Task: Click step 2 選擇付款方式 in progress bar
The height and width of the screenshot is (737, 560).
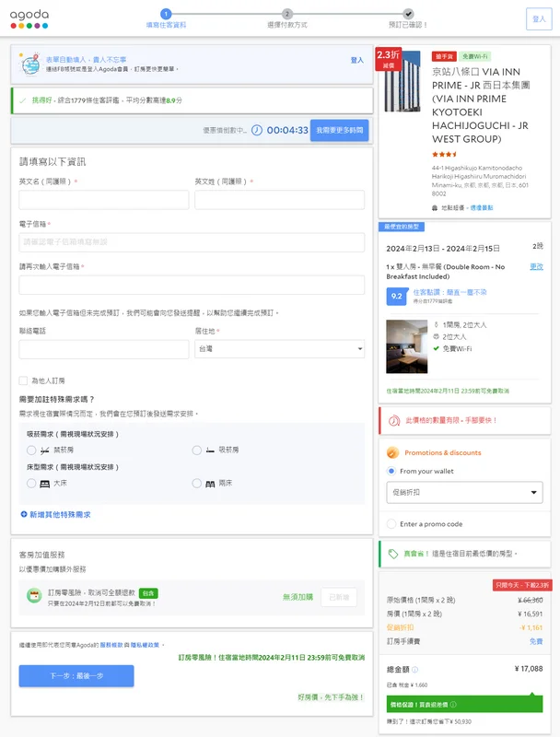Action: [287, 18]
